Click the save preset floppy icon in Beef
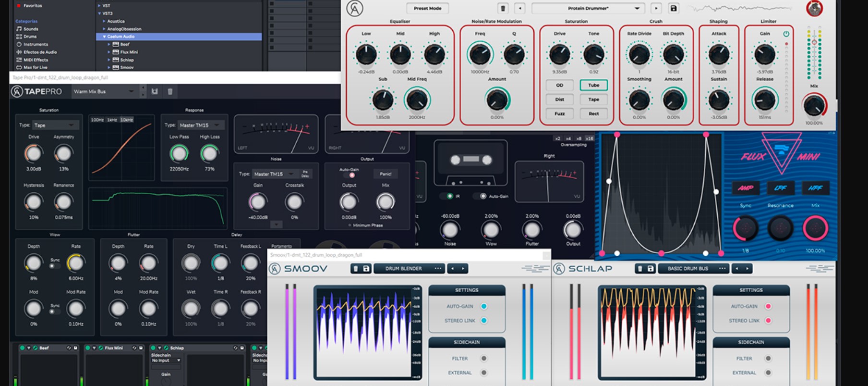Viewport: 868px width, 386px height. coord(673,8)
